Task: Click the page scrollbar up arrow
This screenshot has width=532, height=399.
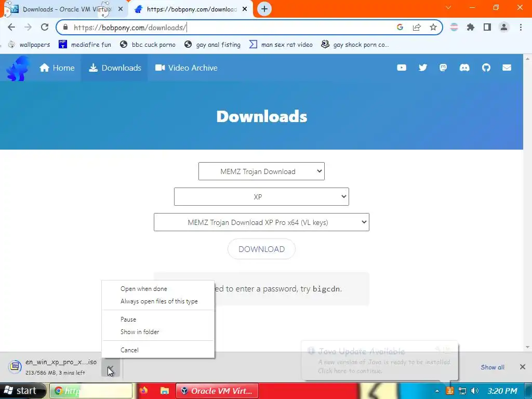Action: click(527, 59)
